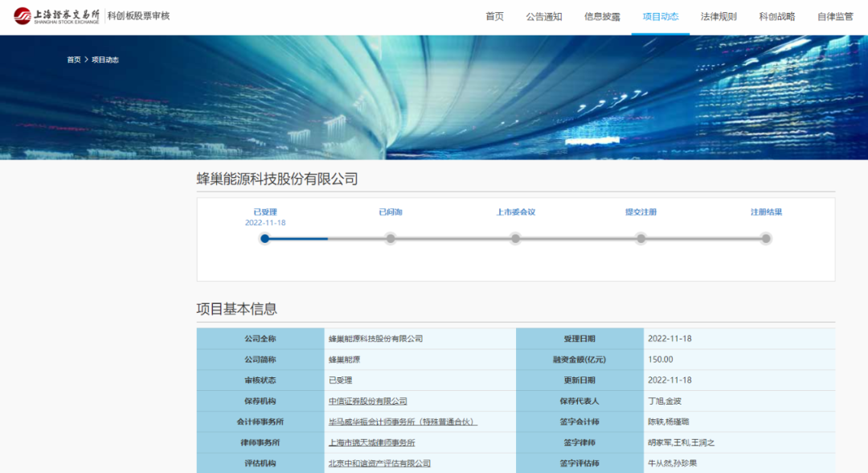This screenshot has width=868, height=473.
Task: Navigate to 科创战略
Action: 776,17
